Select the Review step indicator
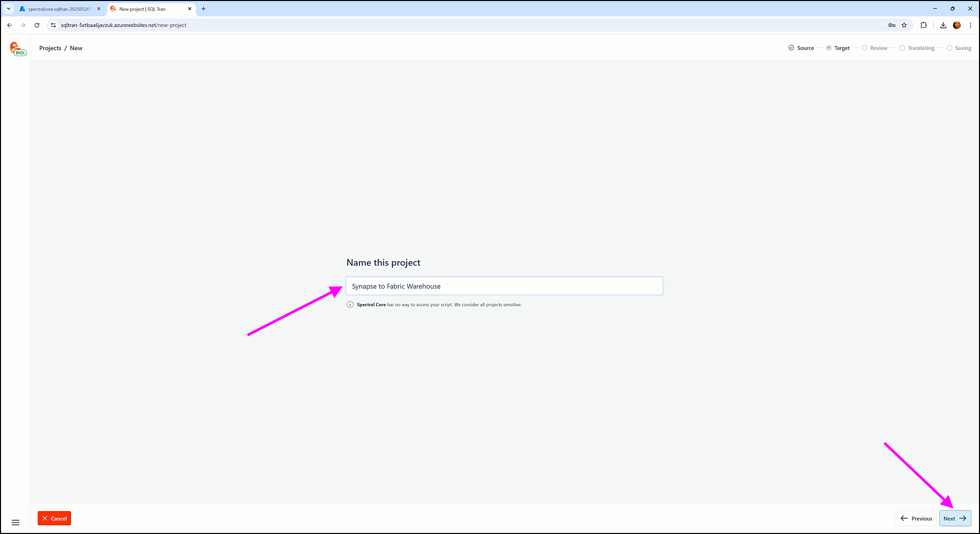 click(x=875, y=48)
